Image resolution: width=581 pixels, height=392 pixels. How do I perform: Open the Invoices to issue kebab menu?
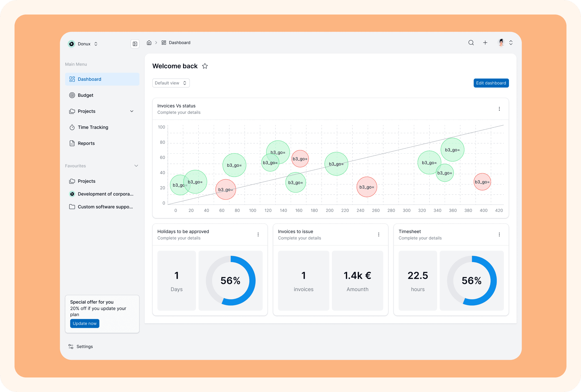coord(379,235)
